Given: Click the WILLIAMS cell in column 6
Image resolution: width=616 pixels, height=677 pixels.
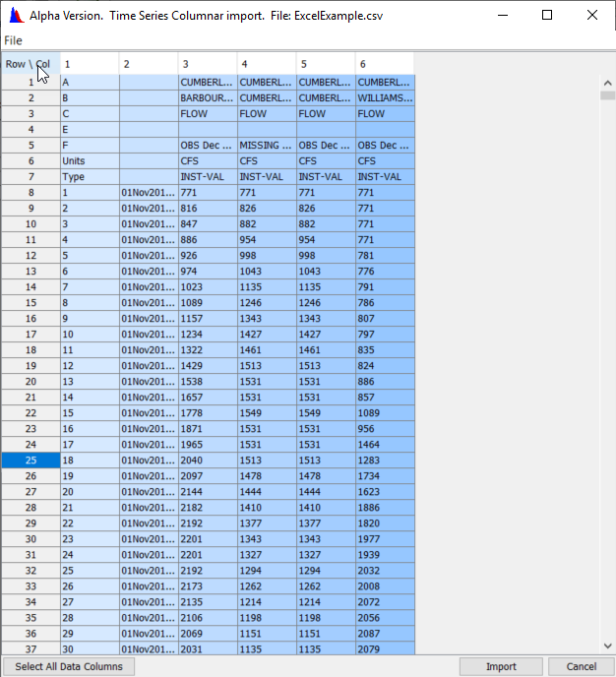Looking at the screenshot, I should [x=384, y=97].
